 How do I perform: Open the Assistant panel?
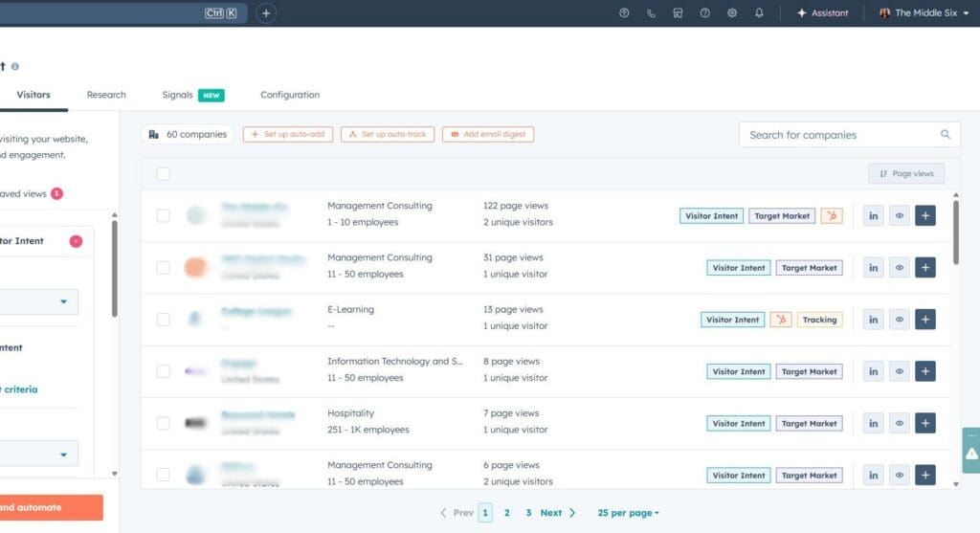[x=822, y=12]
